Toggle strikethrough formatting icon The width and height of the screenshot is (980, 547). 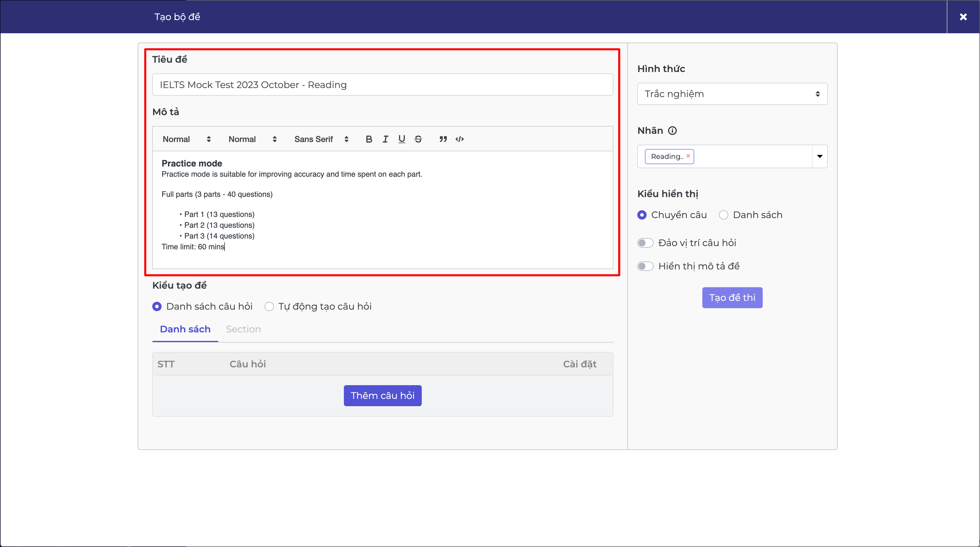click(x=418, y=139)
